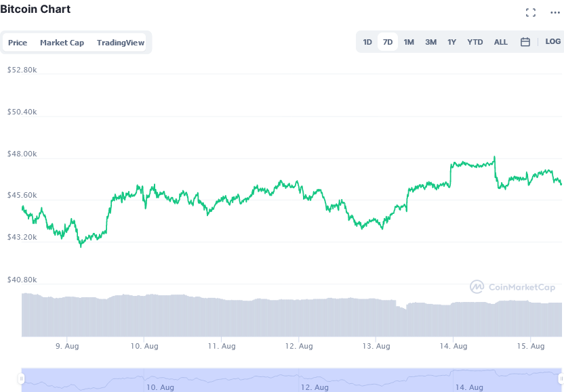564x392 pixels.
Task: Switch to the Market Cap tab
Action: click(x=62, y=43)
